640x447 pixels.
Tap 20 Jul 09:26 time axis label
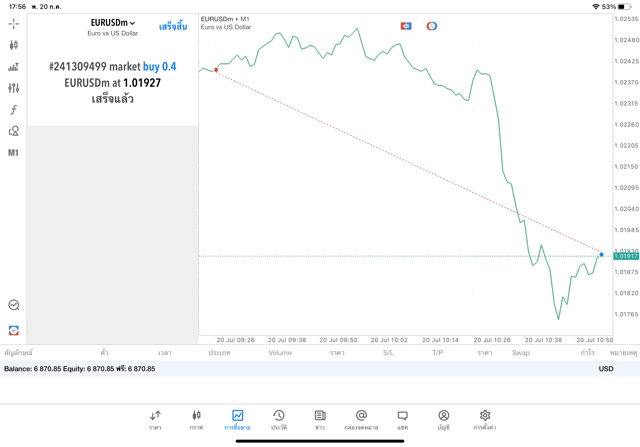click(x=236, y=340)
